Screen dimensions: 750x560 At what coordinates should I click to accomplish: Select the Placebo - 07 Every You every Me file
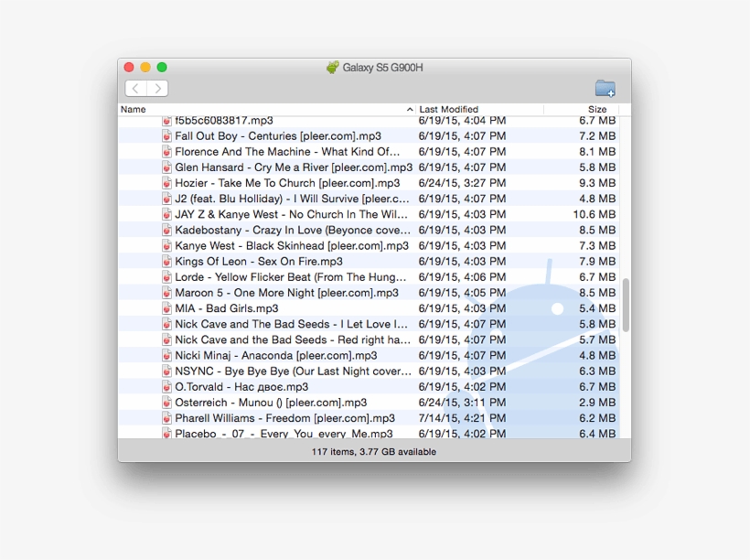click(274, 433)
